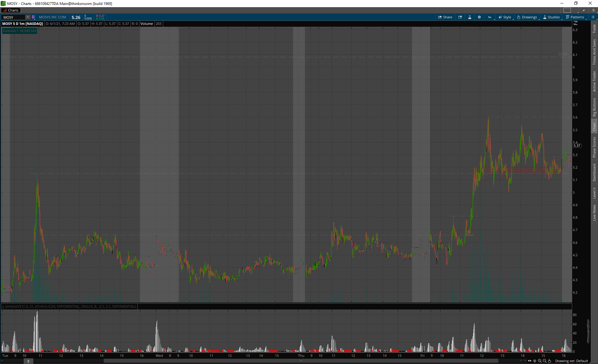Open the Level II sidebar tab
Image resolution: width=598 pixels, height=364 pixels.
pyautogui.click(x=594, y=193)
